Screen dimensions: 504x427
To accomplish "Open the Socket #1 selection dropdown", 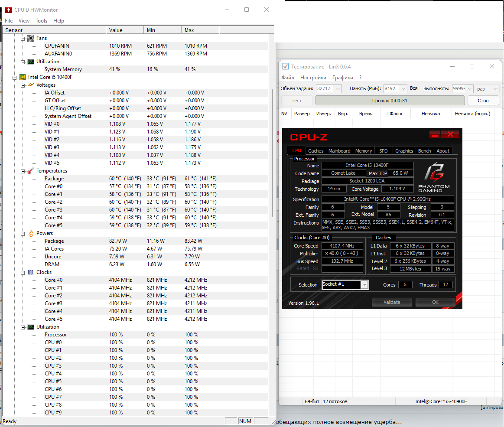I will 364,285.
